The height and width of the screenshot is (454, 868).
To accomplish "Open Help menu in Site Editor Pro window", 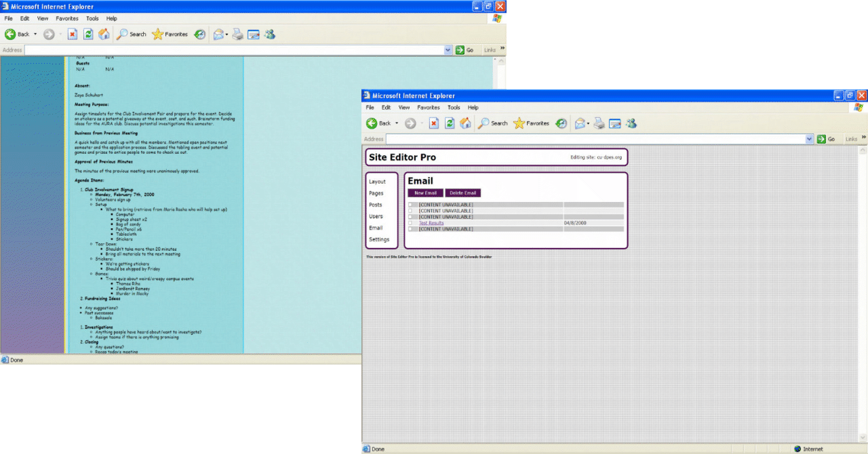I will click(x=473, y=108).
